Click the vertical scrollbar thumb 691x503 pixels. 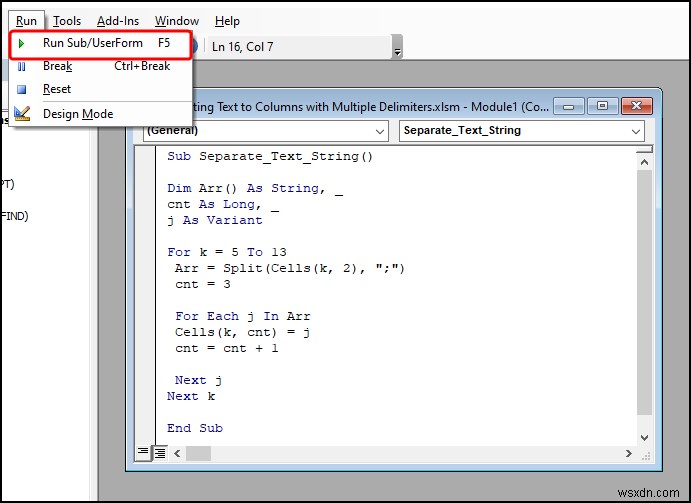pos(644,292)
